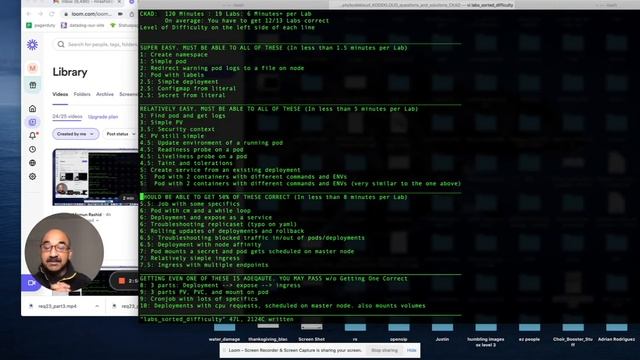Open the Post status filter dropdown
The width and height of the screenshot is (640, 360).
pyautogui.click(x=120, y=134)
